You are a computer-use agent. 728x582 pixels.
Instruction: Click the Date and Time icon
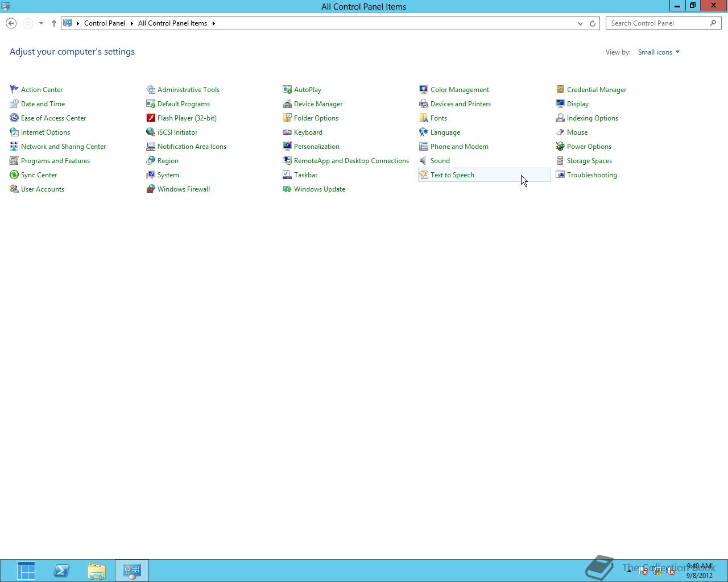14,103
